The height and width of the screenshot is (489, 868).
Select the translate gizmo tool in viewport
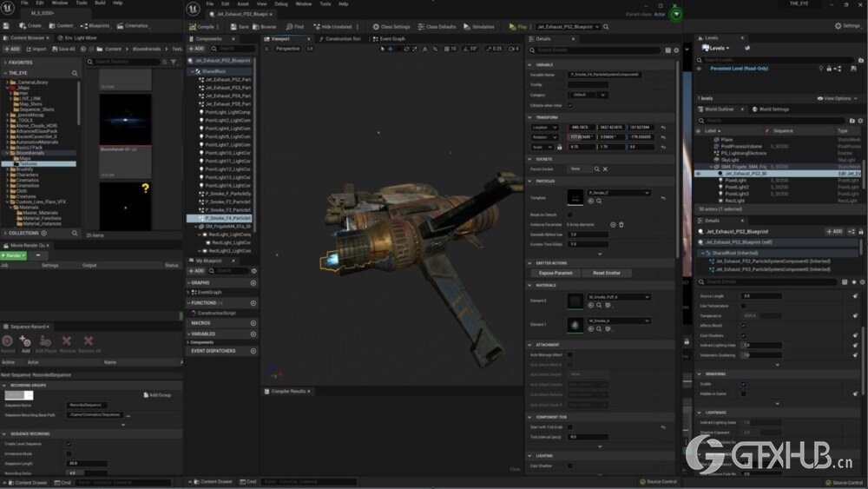391,49
